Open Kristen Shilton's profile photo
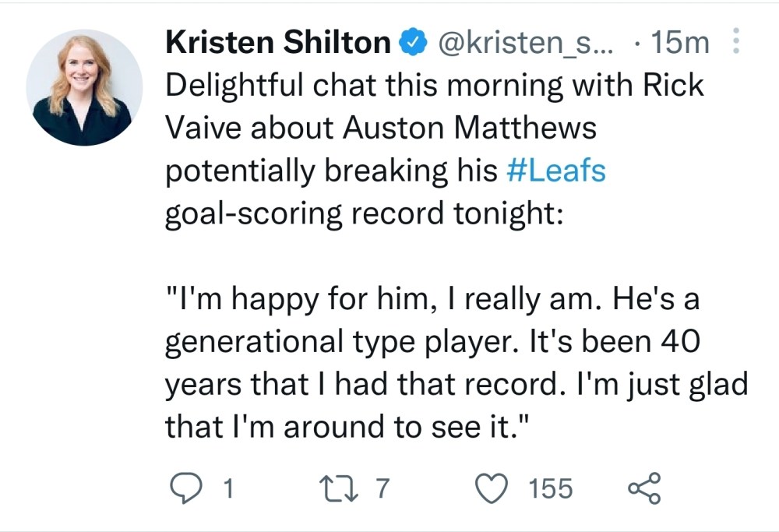 tap(84, 87)
